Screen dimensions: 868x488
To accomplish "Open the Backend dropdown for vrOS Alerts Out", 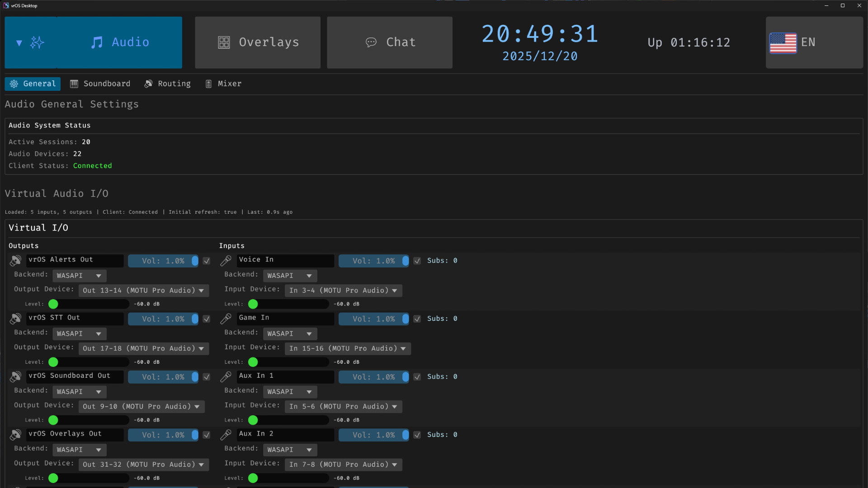I will point(79,275).
